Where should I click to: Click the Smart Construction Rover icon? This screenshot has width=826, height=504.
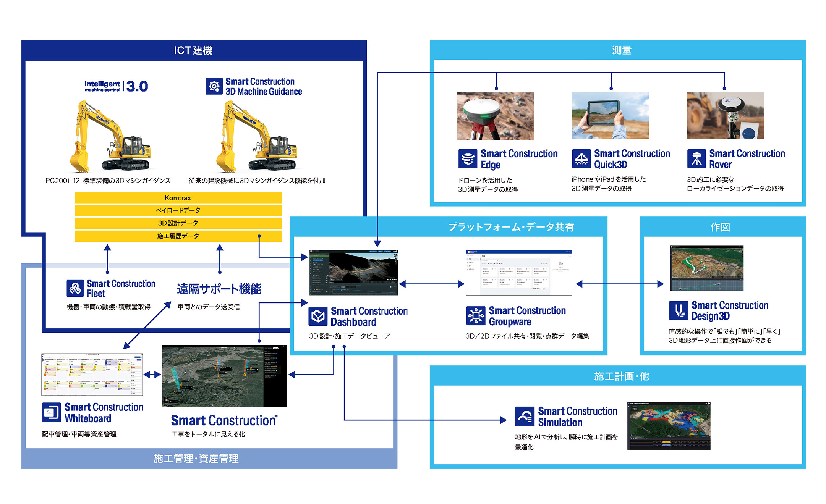tap(696, 158)
